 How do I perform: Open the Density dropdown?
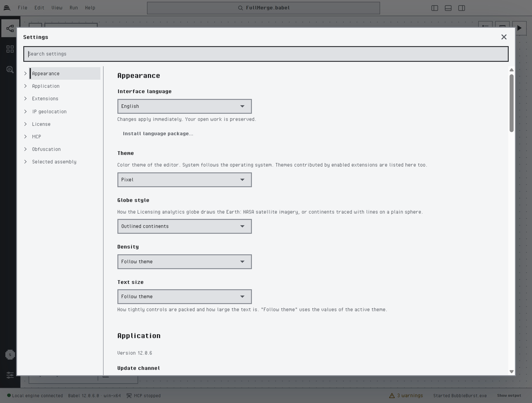tap(184, 262)
